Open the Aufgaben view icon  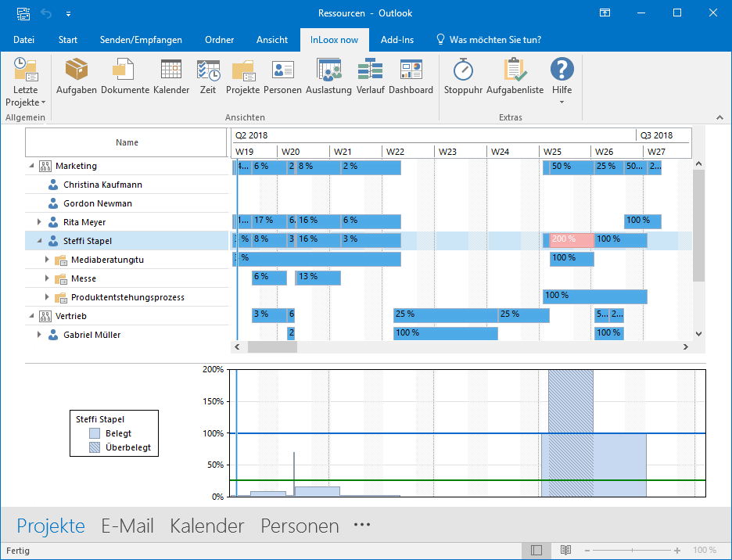click(x=77, y=77)
